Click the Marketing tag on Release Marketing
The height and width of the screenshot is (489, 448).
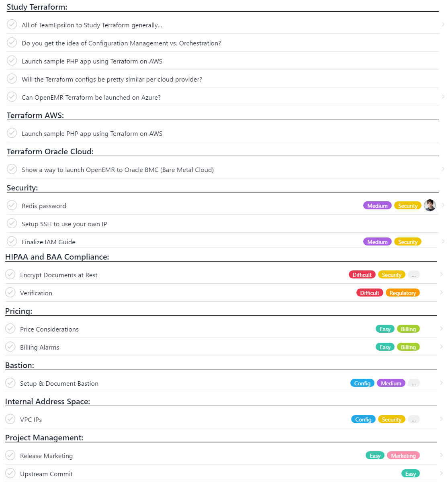click(x=403, y=455)
